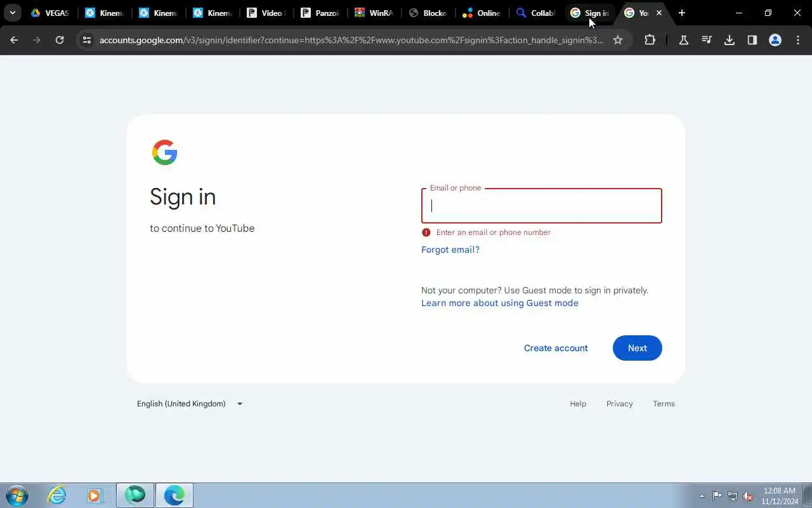Switch to the Sign in tab
The width and height of the screenshot is (812, 508).
tap(590, 13)
